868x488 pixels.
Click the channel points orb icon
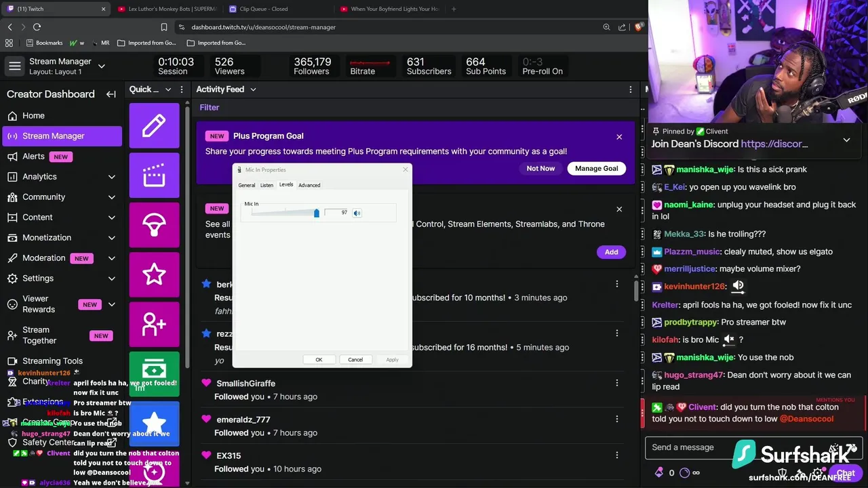[x=684, y=472]
